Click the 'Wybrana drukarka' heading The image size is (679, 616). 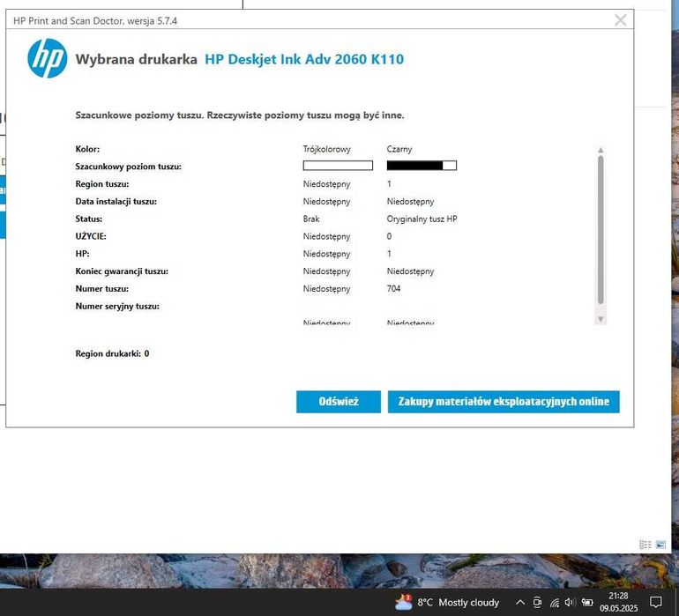click(137, 59)
